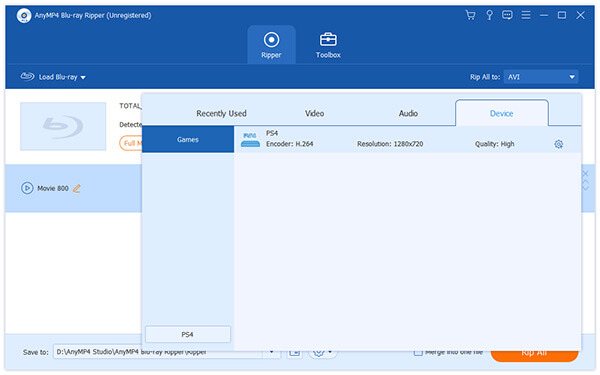600x375 pixels.
Task: Click the AnyMP4 app logo
Action: pos(24,16)
